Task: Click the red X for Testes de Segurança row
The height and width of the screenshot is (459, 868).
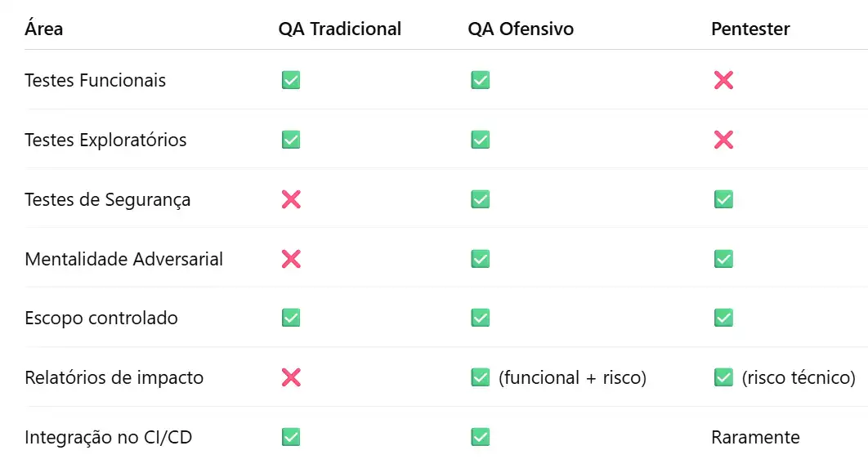Action: (x=291, y=199)
